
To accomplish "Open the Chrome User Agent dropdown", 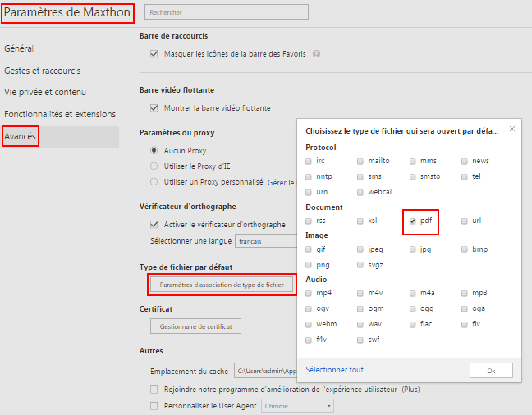I will point(297,406).
